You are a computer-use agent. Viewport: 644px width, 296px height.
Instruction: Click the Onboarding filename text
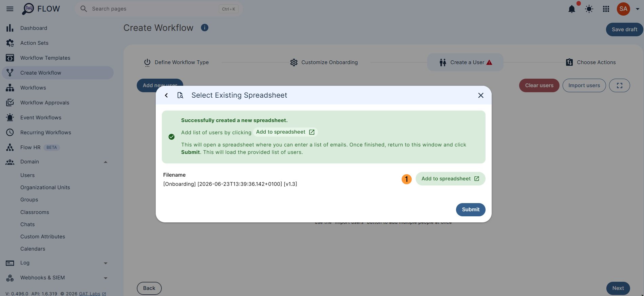coord(230,184)
